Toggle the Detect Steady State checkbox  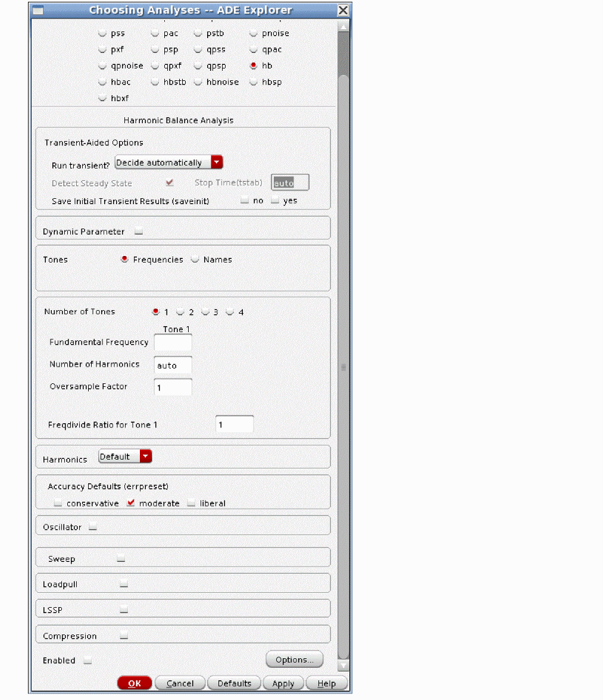pyautogui.click(x=170, y=183)
